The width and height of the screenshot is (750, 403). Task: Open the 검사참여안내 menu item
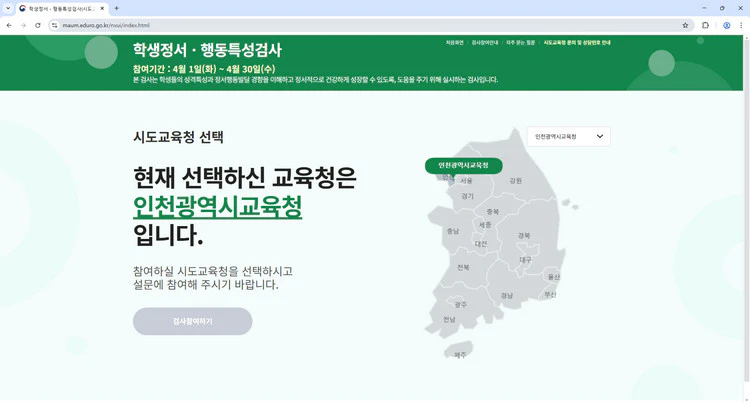[x=485, y=43]
